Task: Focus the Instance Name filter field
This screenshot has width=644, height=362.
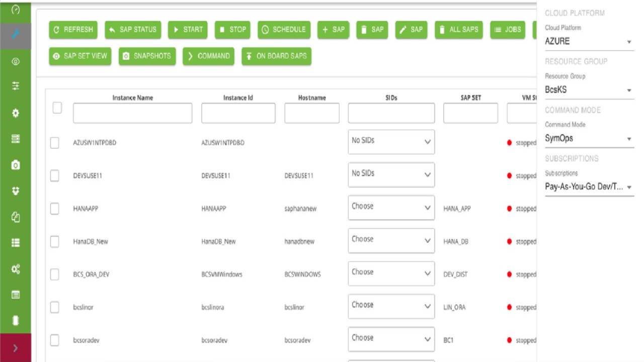Action: [x=132, y=113]
